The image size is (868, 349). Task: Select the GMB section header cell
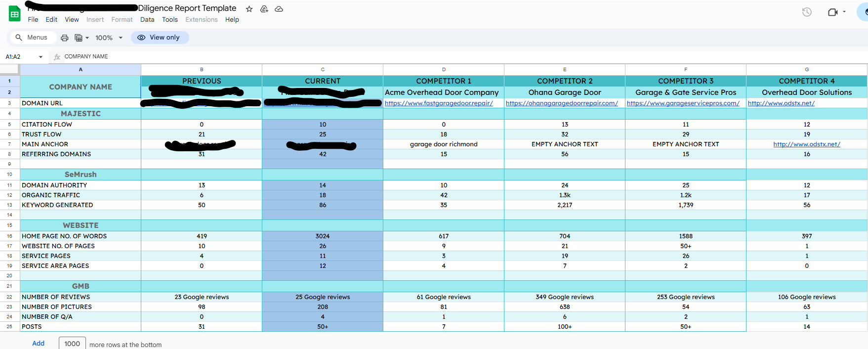click(81, 286)
